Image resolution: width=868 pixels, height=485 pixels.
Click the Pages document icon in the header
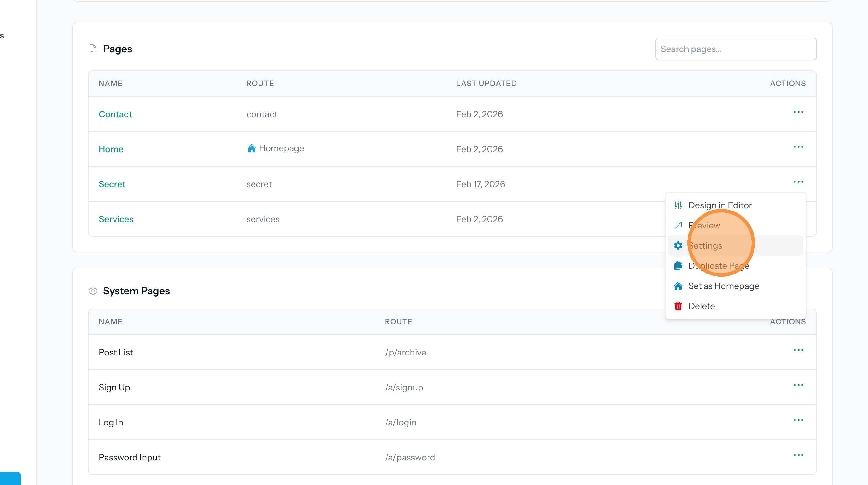(93, 49)
